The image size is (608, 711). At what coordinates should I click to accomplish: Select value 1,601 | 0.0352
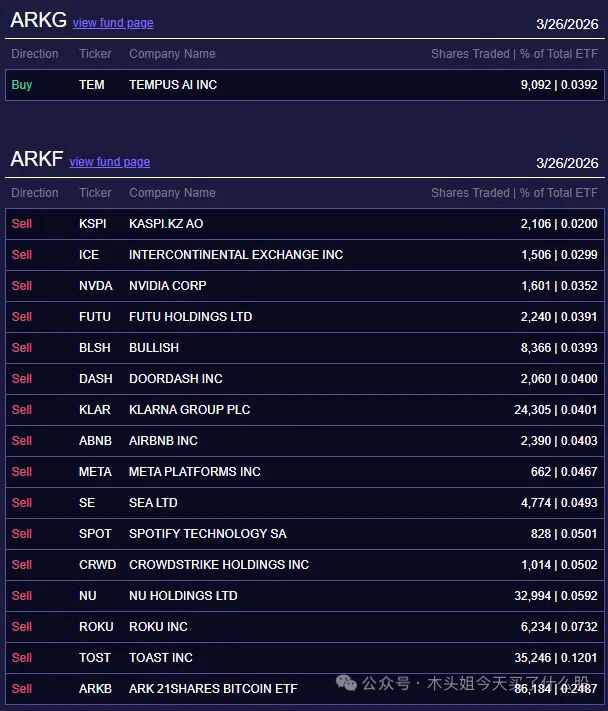point(559,286)
